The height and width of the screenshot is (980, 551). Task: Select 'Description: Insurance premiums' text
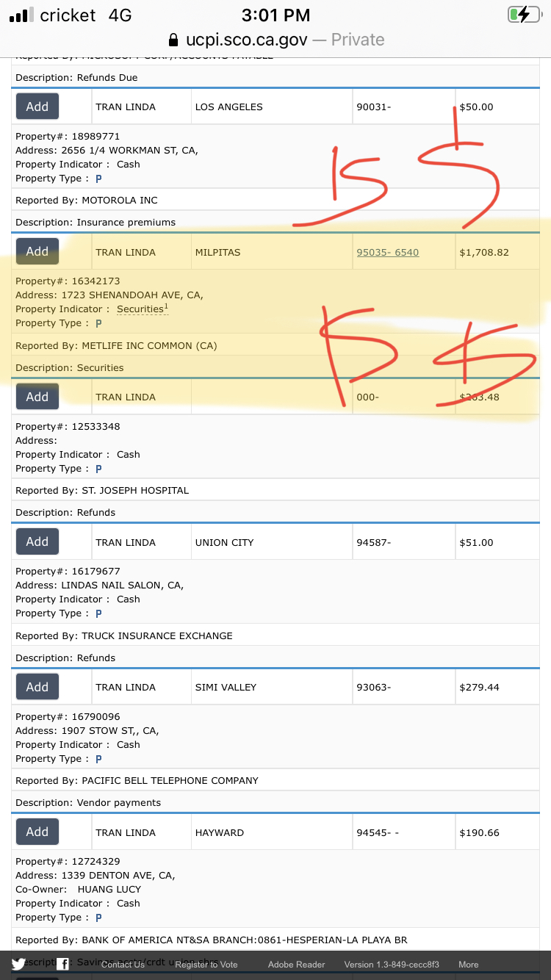pyautogui.click(x=96, y=222)
